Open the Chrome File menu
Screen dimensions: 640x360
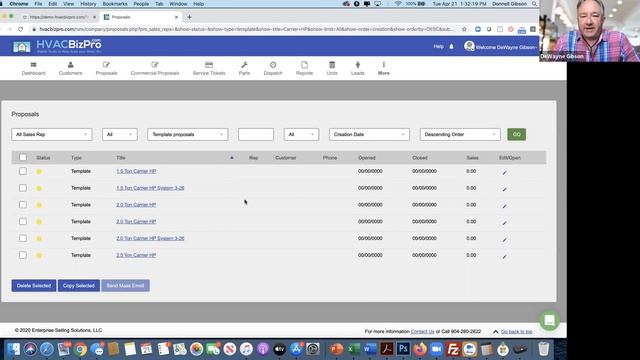pos(38,4)
